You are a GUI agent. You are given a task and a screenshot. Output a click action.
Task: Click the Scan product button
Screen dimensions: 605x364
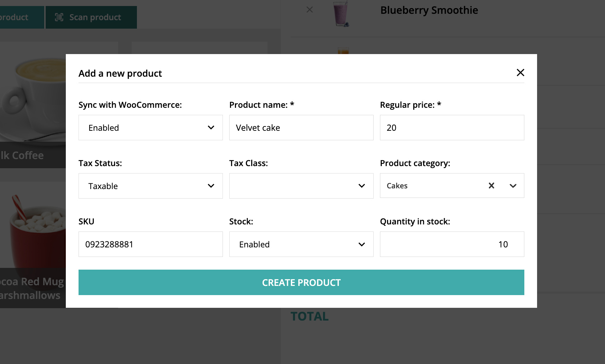click(91, 17)
